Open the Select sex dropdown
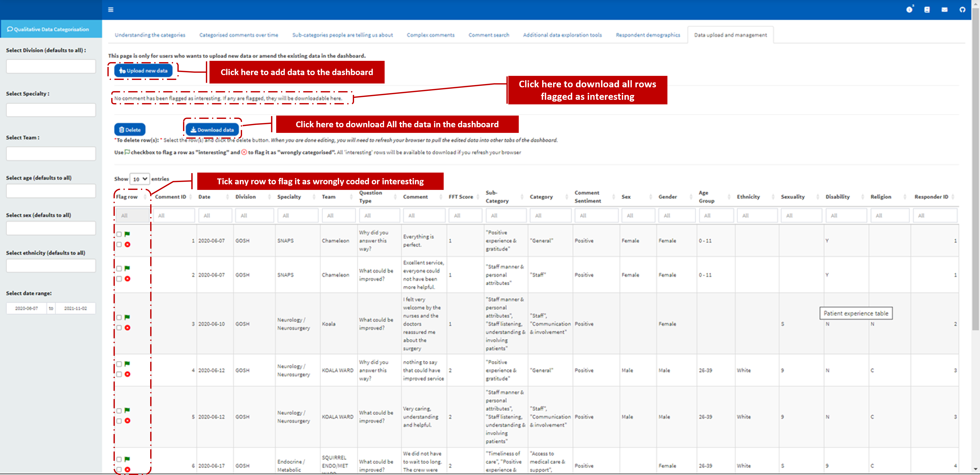Screen dimensions: 980x475 pos(51,229)
